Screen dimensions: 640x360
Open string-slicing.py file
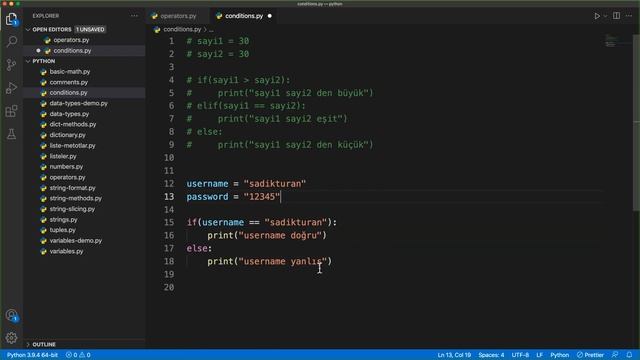pos(72,209)
